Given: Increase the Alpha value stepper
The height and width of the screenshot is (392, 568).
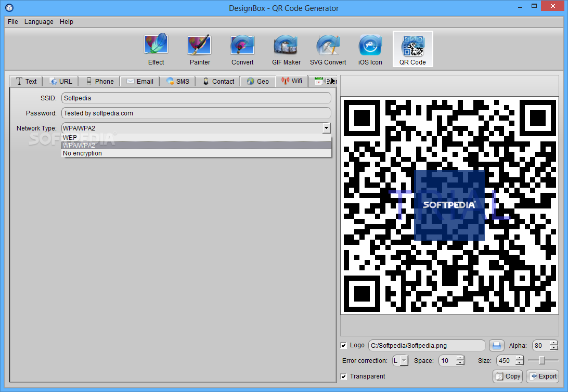Looking at the screenshot, I should tap(554, 343).
